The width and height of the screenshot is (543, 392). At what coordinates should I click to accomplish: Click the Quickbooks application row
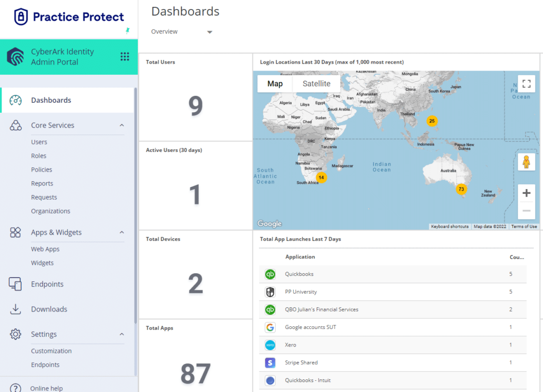pyautogui.click(x=393, y=274)
